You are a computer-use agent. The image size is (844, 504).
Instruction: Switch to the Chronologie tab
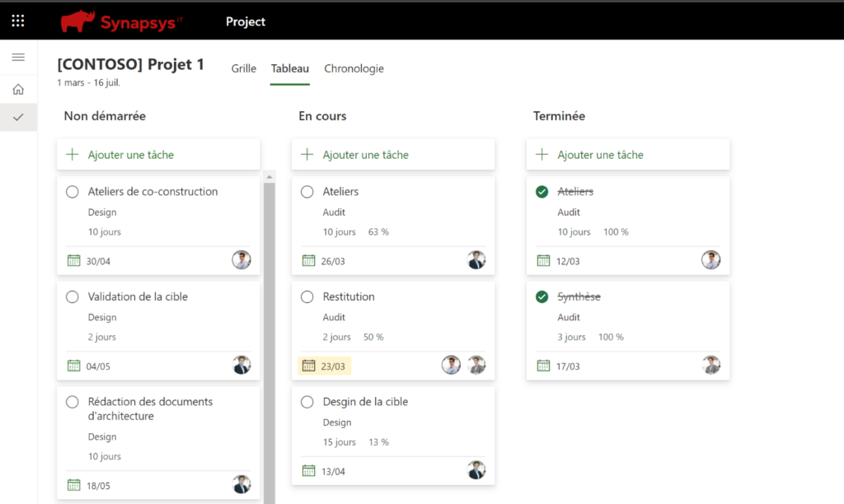[354, 68]
